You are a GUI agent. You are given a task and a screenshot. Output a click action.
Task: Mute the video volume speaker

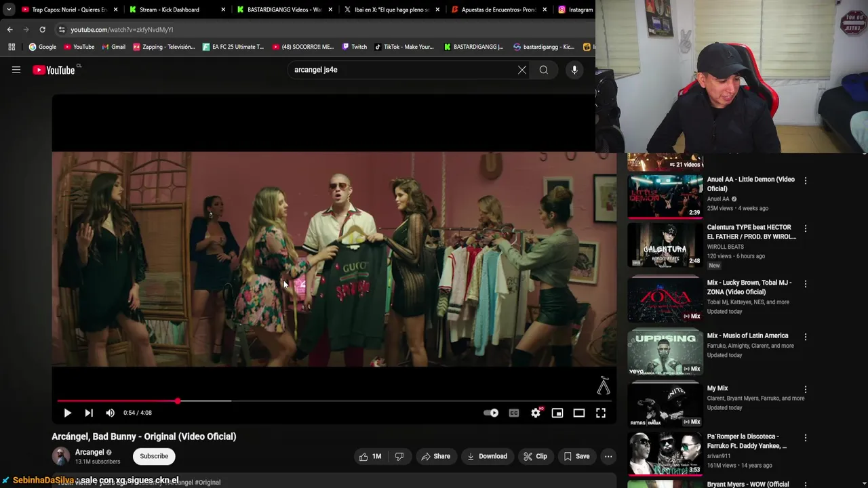click(x=110, y=413)
